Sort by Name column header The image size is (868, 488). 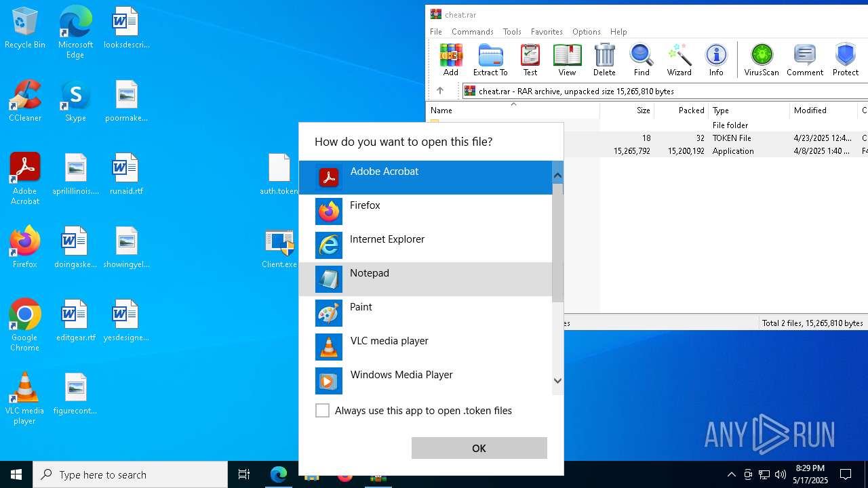[513, 110]
